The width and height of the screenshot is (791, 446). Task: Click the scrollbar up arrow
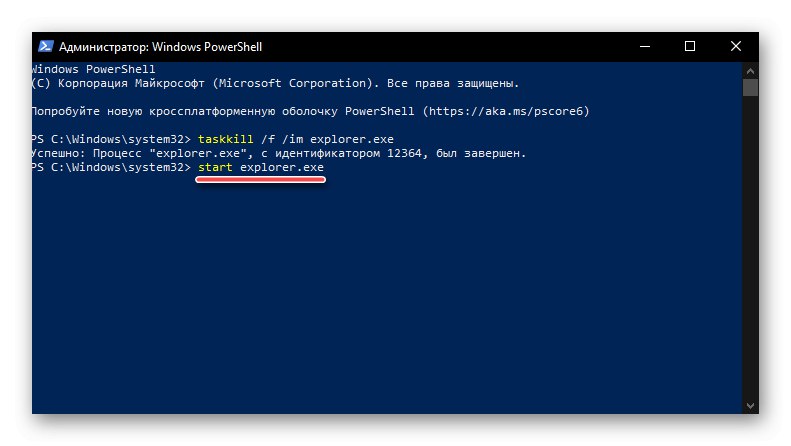point(750,70)
